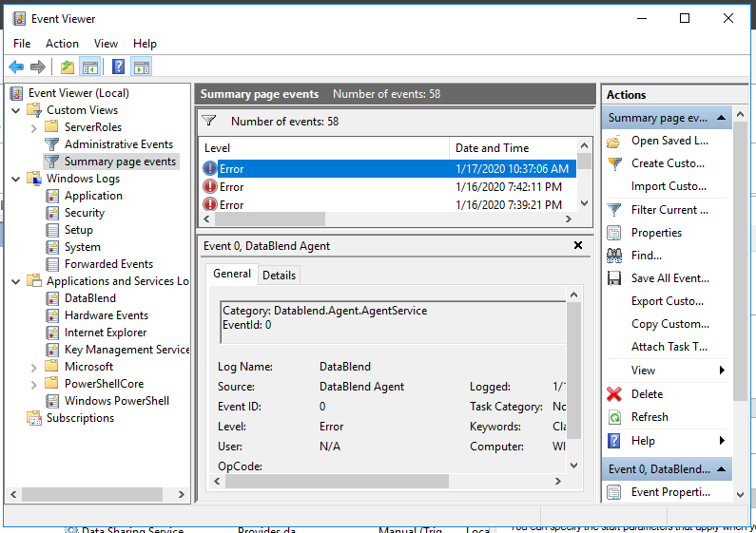Click the event list horizontal scrollbar thumb
The width and height of the screenshot is (756, 533).
point(270,219)
